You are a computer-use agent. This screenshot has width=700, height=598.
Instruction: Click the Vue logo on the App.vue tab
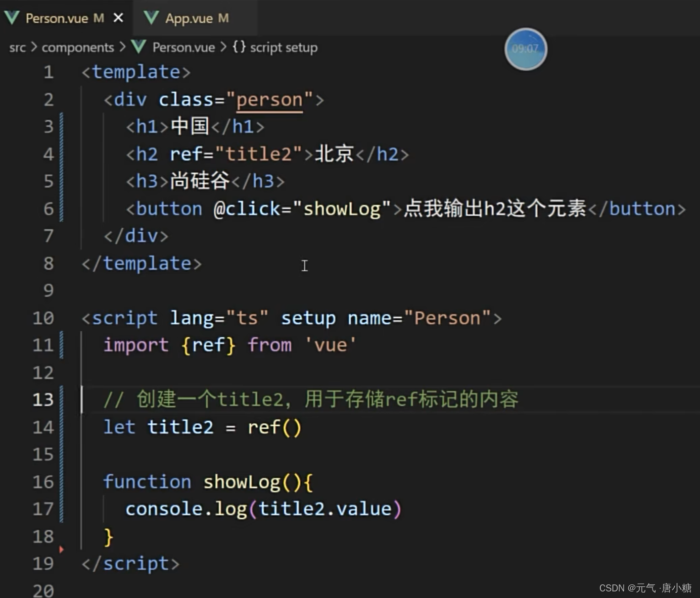150,17
